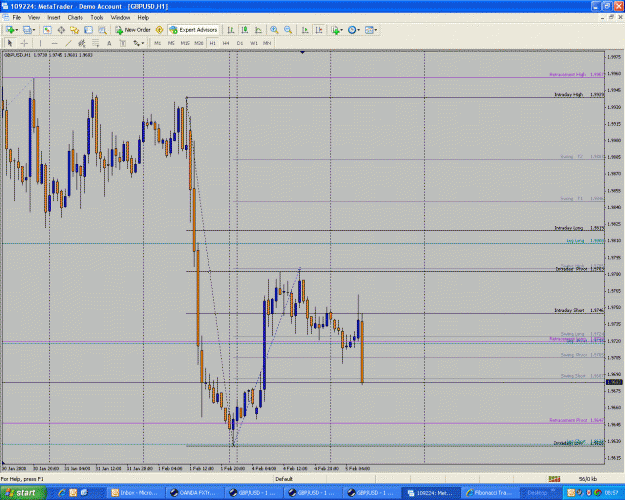Click the current price label on the price scale
The height and width of the screenshot is (500, 625).
click(614, 382)
